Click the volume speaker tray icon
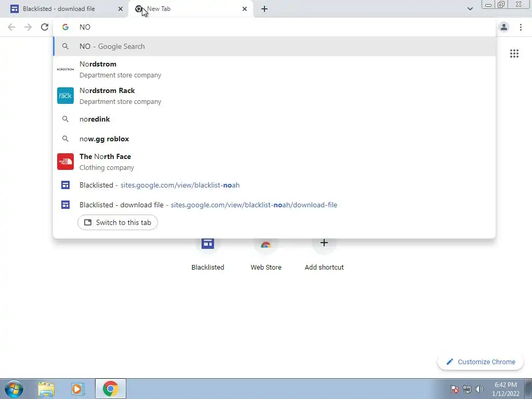This screenshot has width=532, height=399. tap(479, 389)
